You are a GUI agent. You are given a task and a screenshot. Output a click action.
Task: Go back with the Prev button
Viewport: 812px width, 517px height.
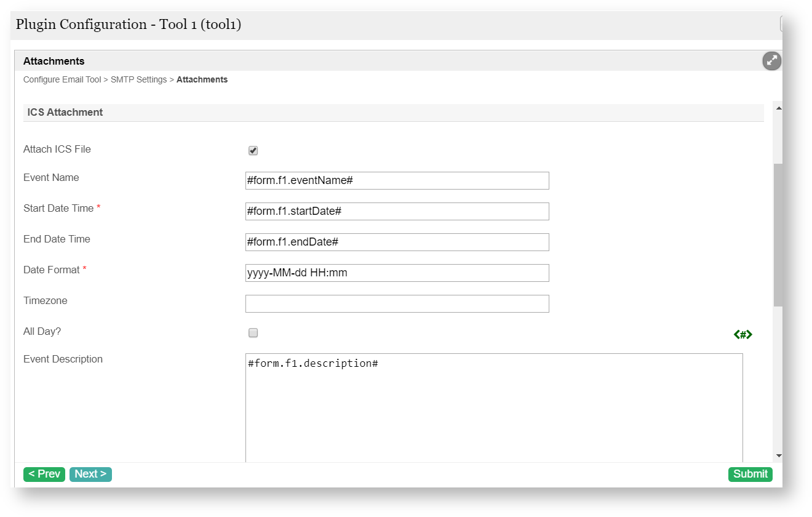[x=44, y=474]
